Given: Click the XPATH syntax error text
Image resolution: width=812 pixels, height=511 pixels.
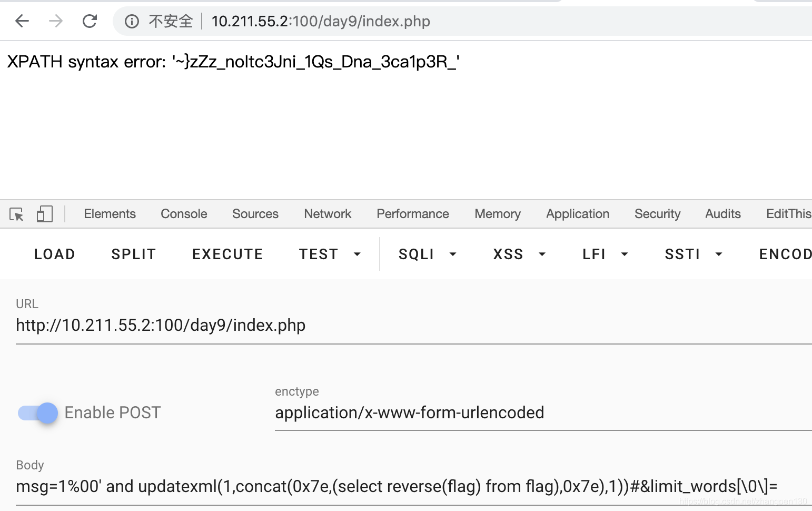Looking at the screenshot, I should coord(233,62).
